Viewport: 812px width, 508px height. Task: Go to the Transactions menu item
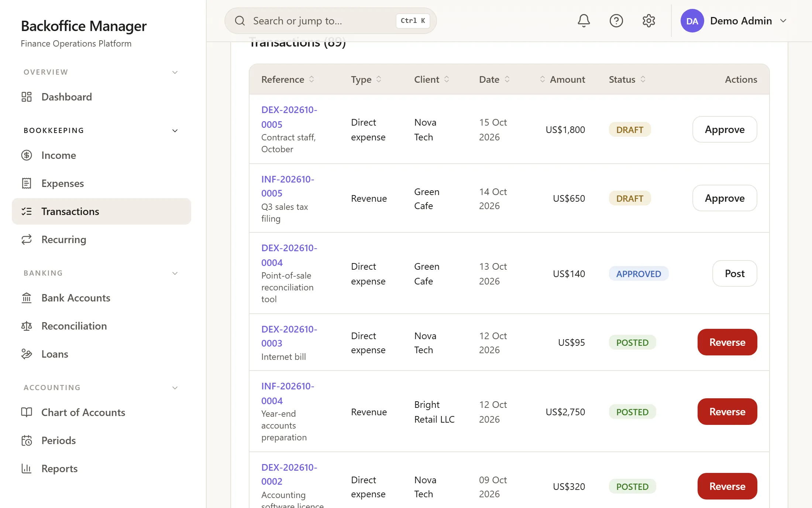[x=101, y=211]
